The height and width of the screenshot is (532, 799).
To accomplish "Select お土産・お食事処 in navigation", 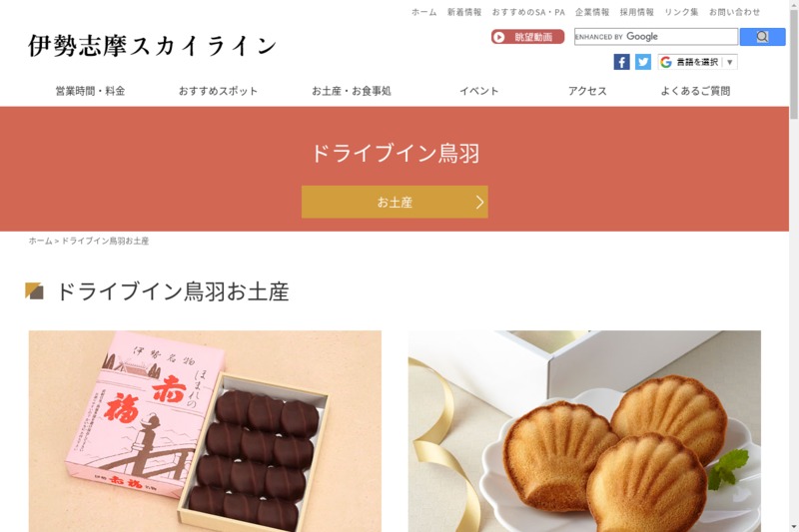I will (352, 91).
